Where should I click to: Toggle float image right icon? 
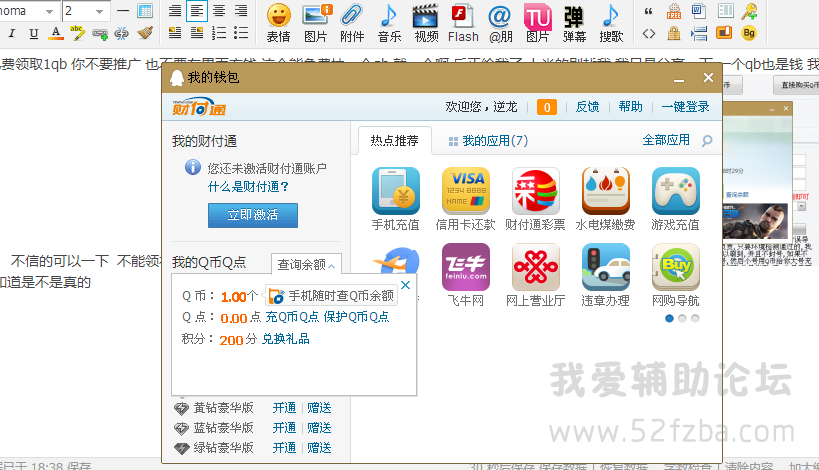(197, 33)
